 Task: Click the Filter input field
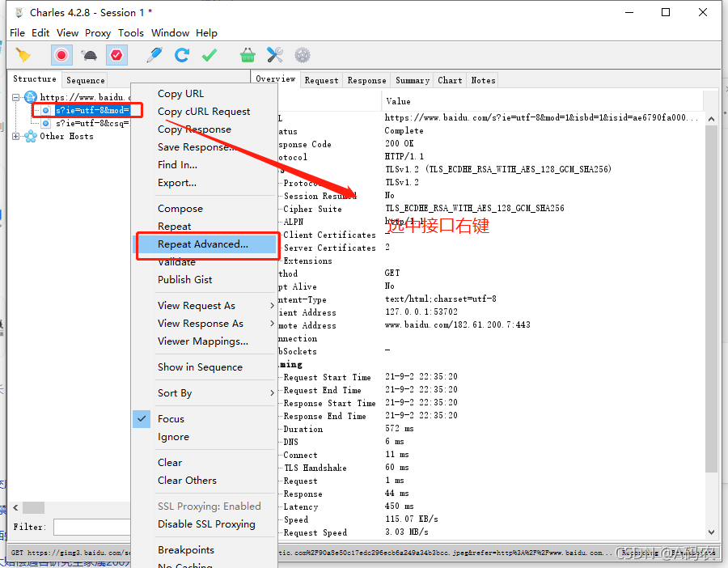[x=92, y=527]
